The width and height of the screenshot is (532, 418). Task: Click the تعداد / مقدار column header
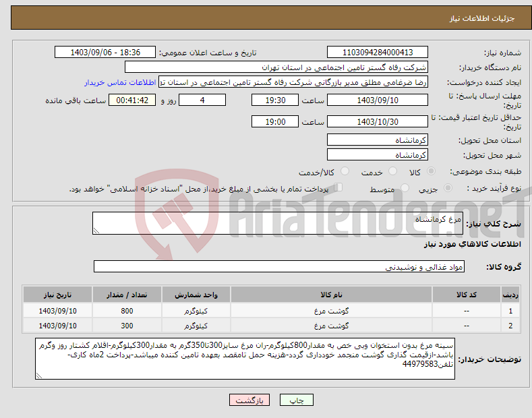point(127,295)
